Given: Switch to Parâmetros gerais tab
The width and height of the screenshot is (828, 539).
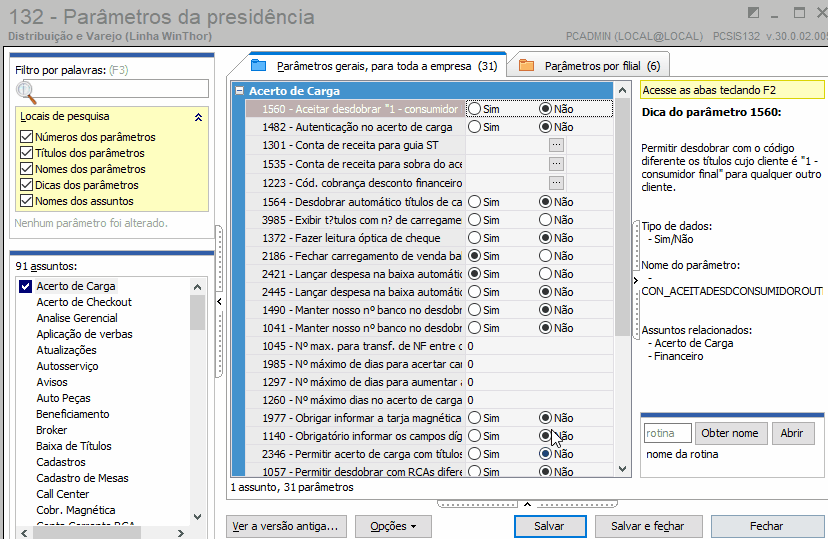Looking at the screenshot, I should pos(373,66).
